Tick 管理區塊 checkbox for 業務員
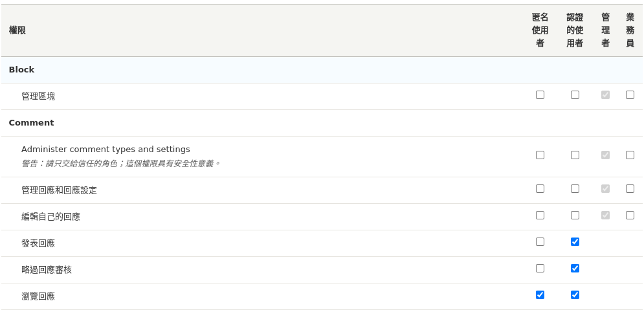The height and width of the screenshot is (310, 644). (630, 94)
